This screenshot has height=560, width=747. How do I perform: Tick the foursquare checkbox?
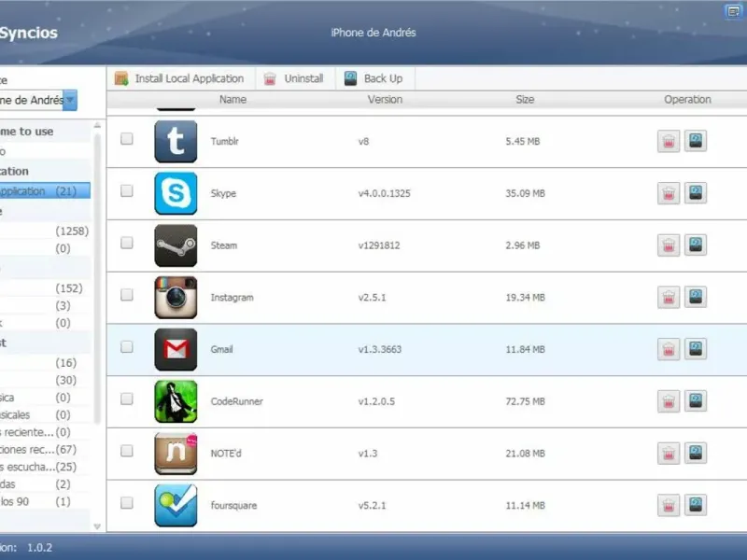point(127,502)
